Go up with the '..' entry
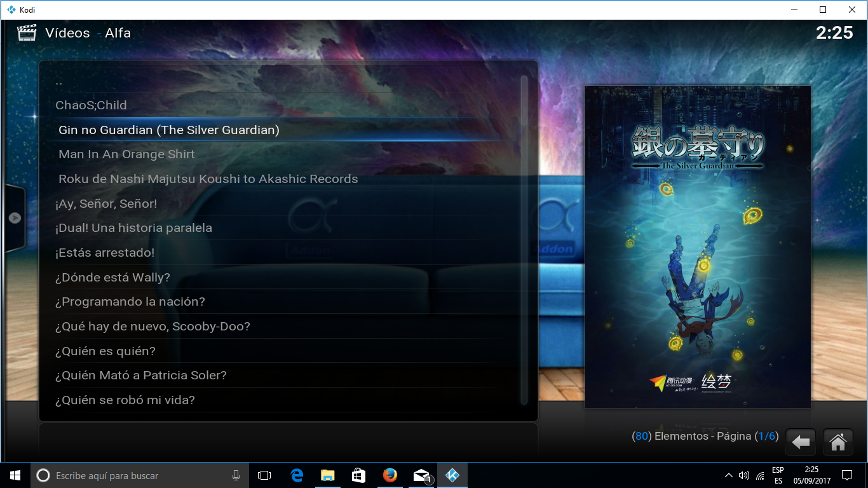The width and height of the screenshot is (868, 488). pyautogui.click(x=280, y=81)
